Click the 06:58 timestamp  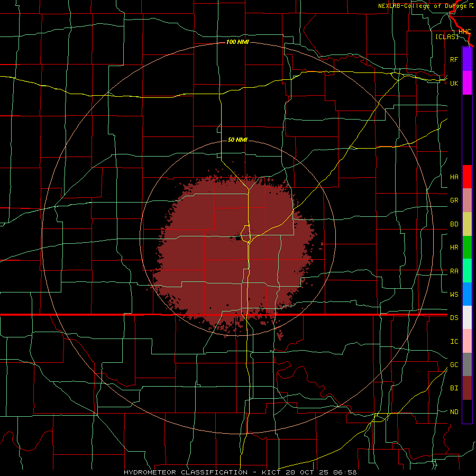pos(345,472)
